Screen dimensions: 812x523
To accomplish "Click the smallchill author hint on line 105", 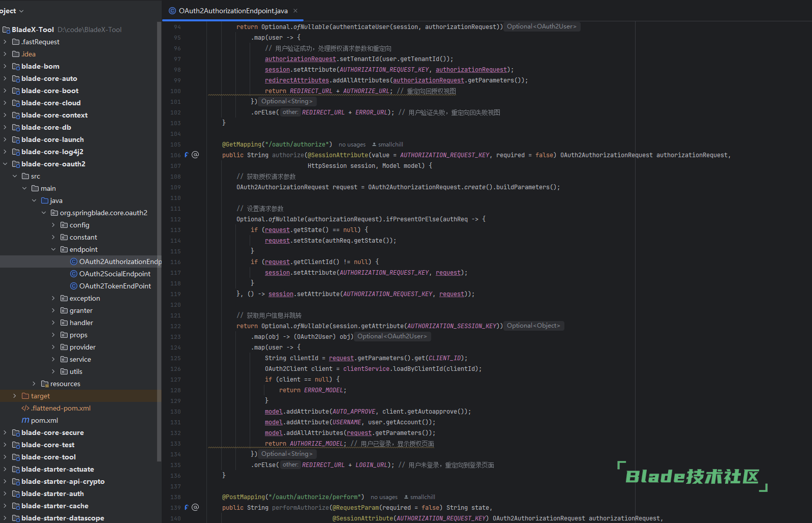I will (387, 144).
